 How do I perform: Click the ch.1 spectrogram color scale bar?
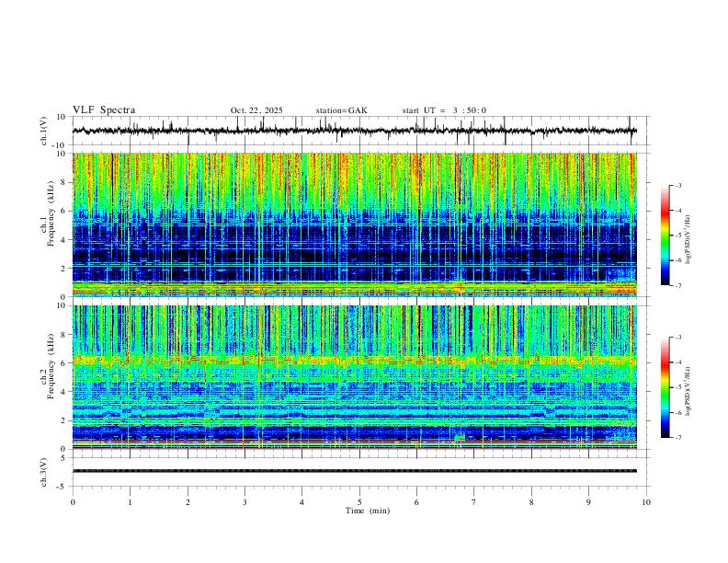point(665,236)
